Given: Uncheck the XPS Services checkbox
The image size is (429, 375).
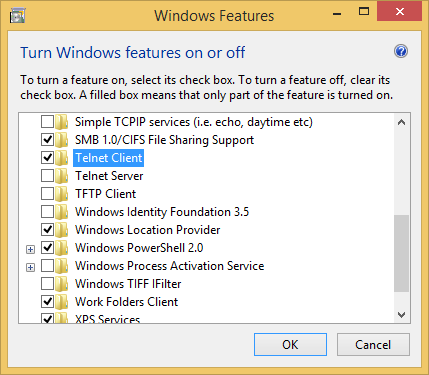Looking at the screenshot, I should (x=47, y=318).
